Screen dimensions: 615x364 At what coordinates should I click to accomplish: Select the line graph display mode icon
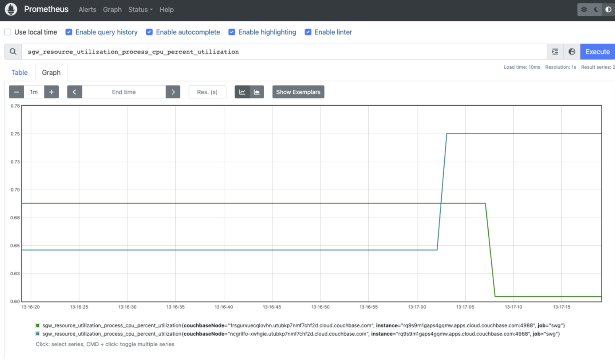click(x=242, y=92)
